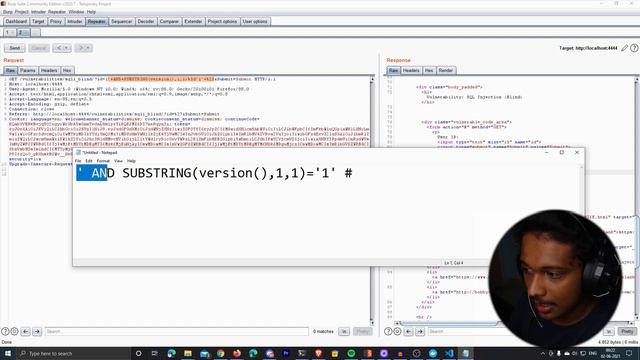
Task: Open request search settings gear
Action: pyautogui.click(x=14, y=331)
